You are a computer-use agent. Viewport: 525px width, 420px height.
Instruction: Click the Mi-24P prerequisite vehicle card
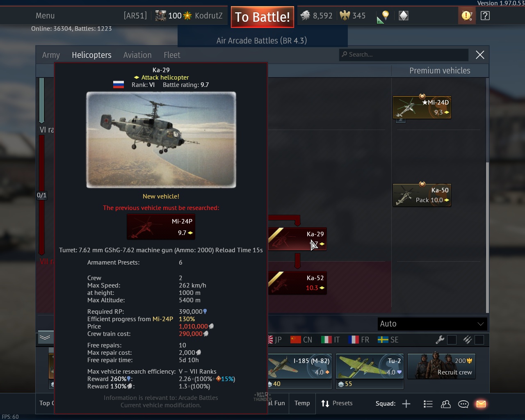pos(161,227)
